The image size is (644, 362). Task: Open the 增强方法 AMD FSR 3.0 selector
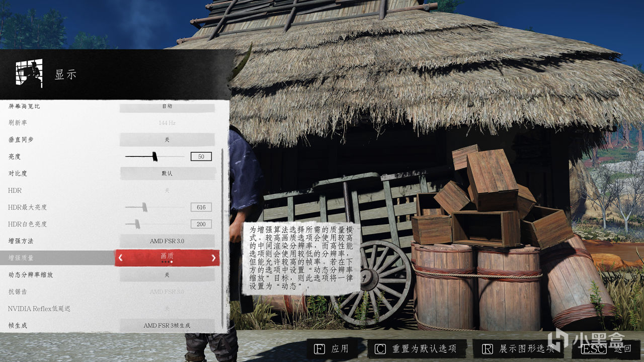168,241
